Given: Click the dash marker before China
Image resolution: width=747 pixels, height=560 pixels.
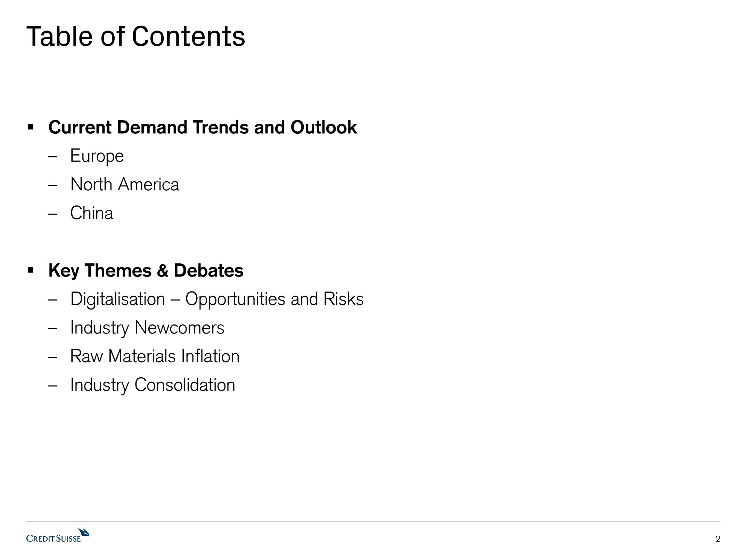Looking at the screenshot, I should (x=52, y=214).
